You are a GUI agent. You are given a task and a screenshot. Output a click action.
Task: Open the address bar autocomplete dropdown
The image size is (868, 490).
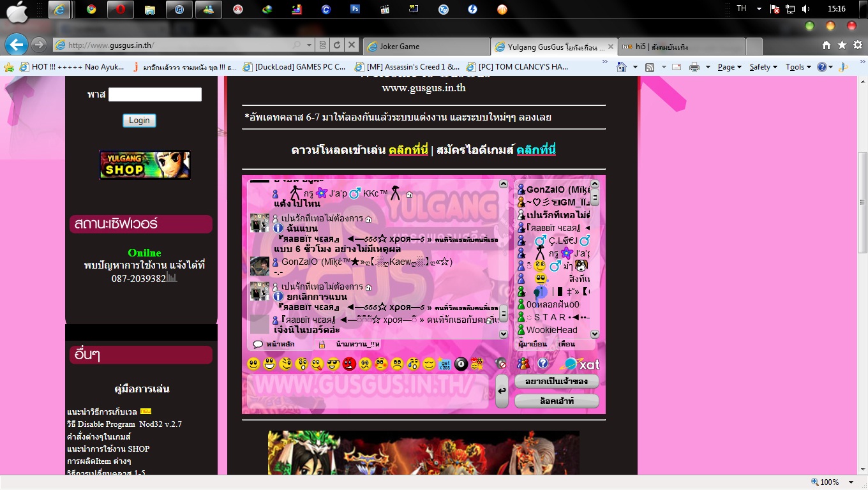(309, 45)
